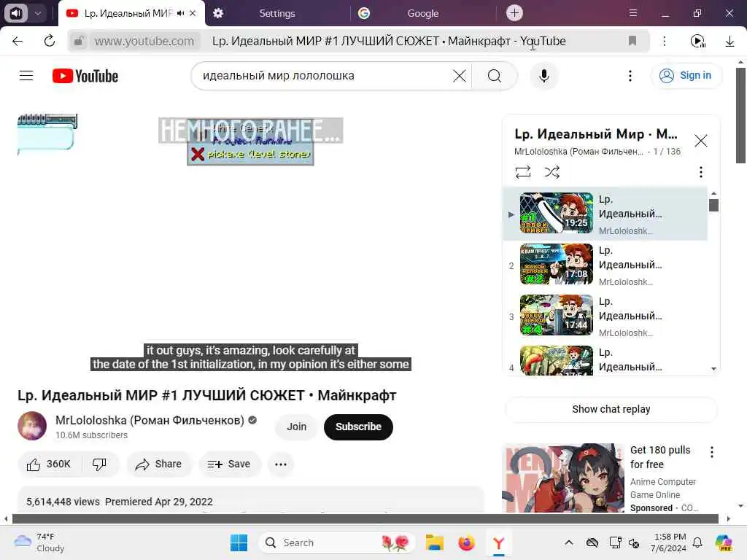Click the playlist title Lp. Идеальный Мир
The image size is (747, 560).
tap(595, 134)
